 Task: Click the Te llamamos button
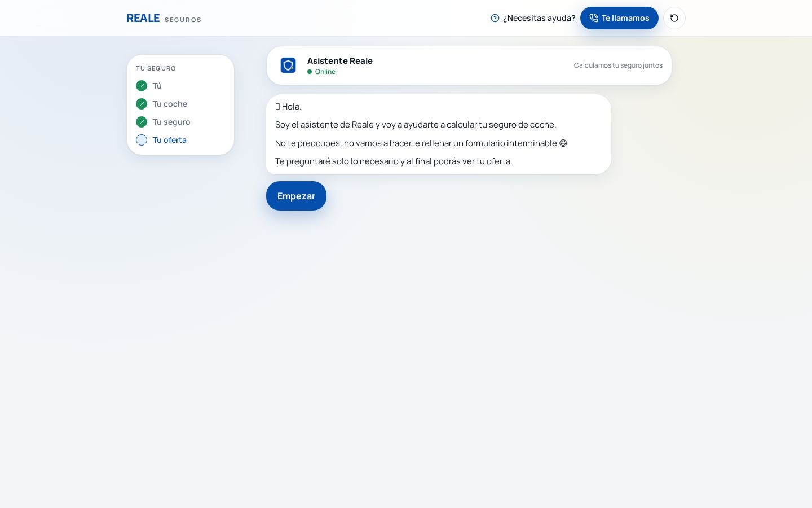point(619,18)
